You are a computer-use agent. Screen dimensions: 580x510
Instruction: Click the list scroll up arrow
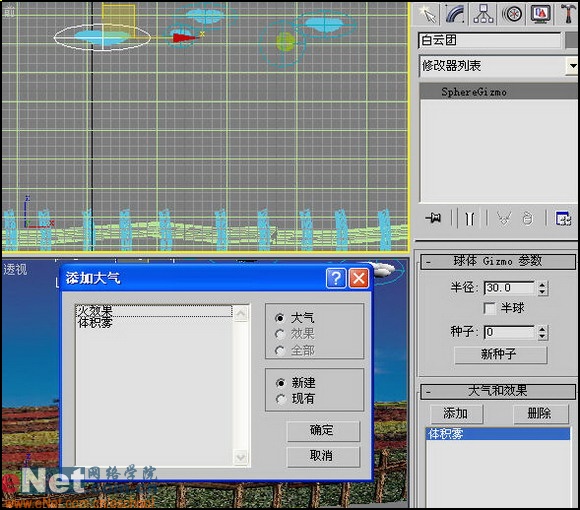(241, 314)
